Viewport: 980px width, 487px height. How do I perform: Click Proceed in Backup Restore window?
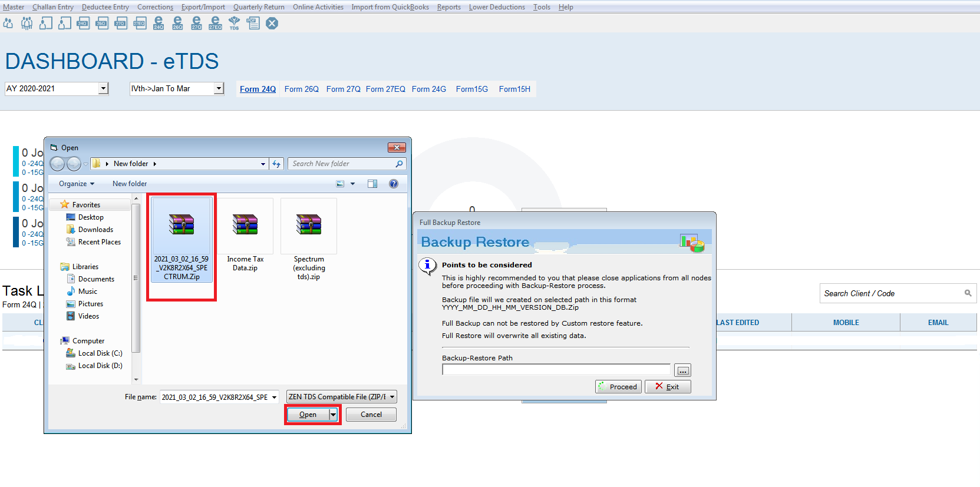[618, 387]
